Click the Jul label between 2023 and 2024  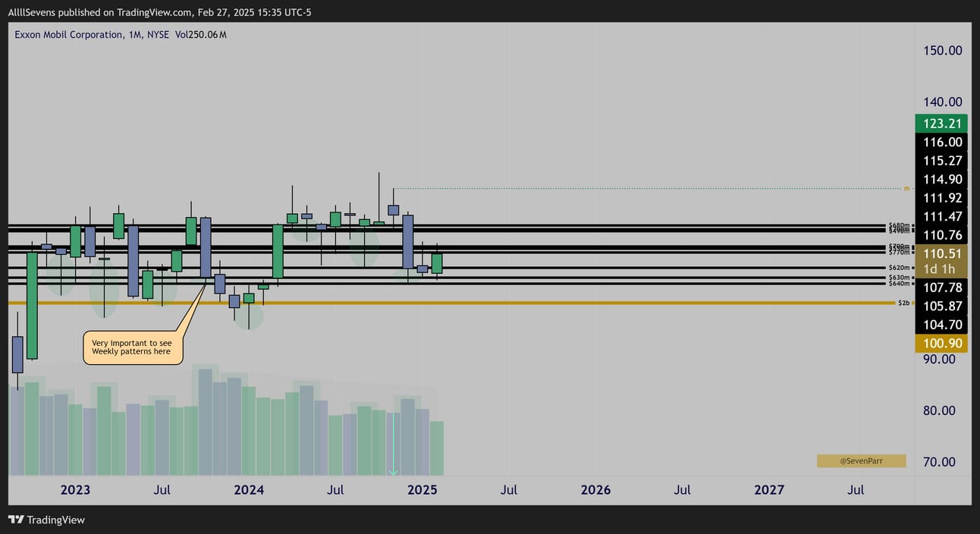tap(162, 490)
